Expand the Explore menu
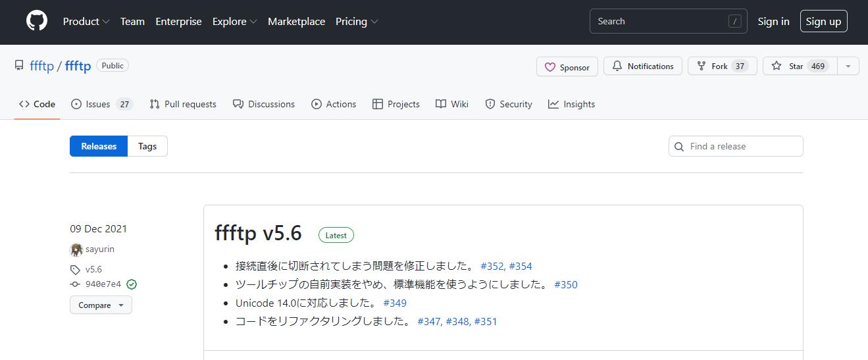 click(235, 22)
